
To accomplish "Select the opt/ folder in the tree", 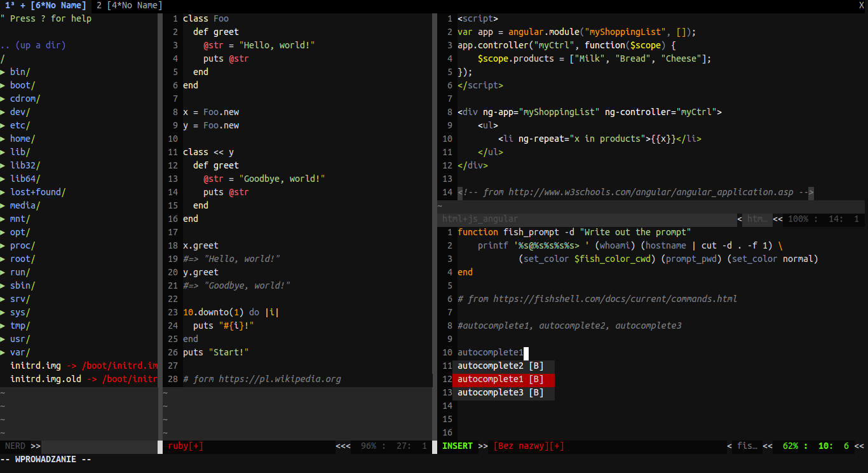I will point(20,232).
